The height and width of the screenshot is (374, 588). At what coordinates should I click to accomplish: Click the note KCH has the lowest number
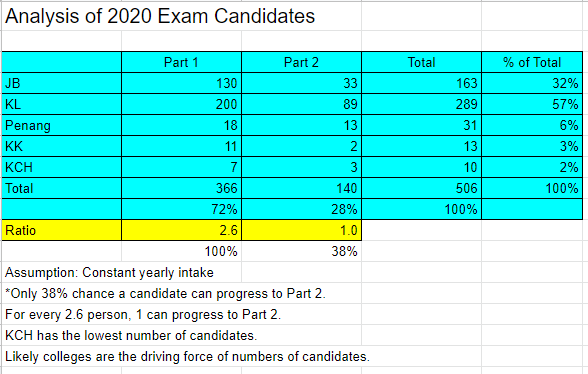131,335
